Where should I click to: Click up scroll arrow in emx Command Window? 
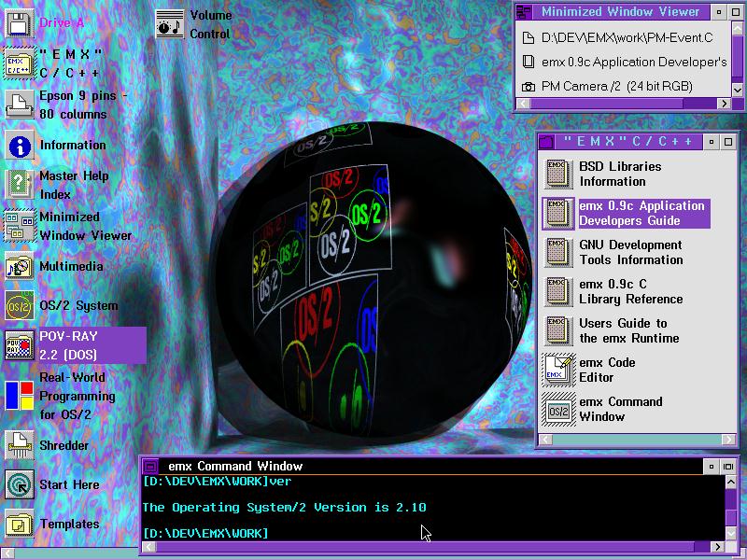[x=731, y=482]
